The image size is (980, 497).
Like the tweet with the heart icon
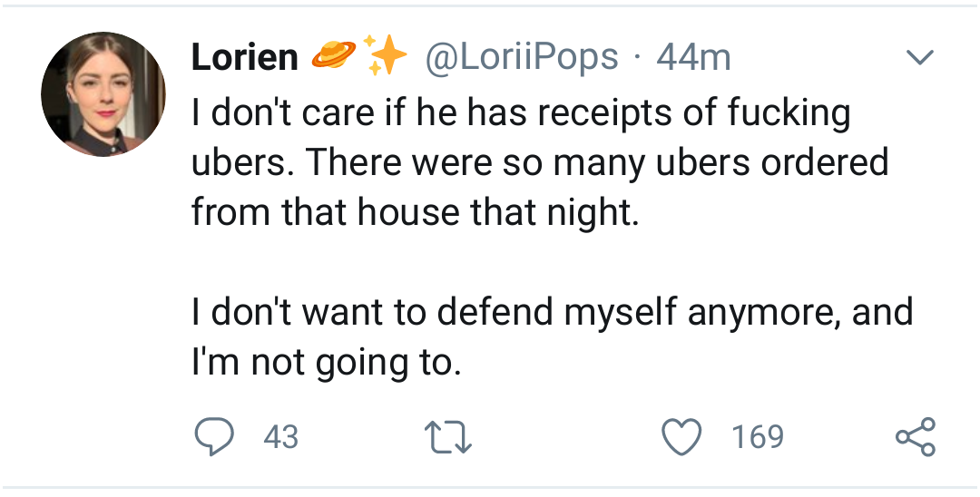click(x=681, y=436)
